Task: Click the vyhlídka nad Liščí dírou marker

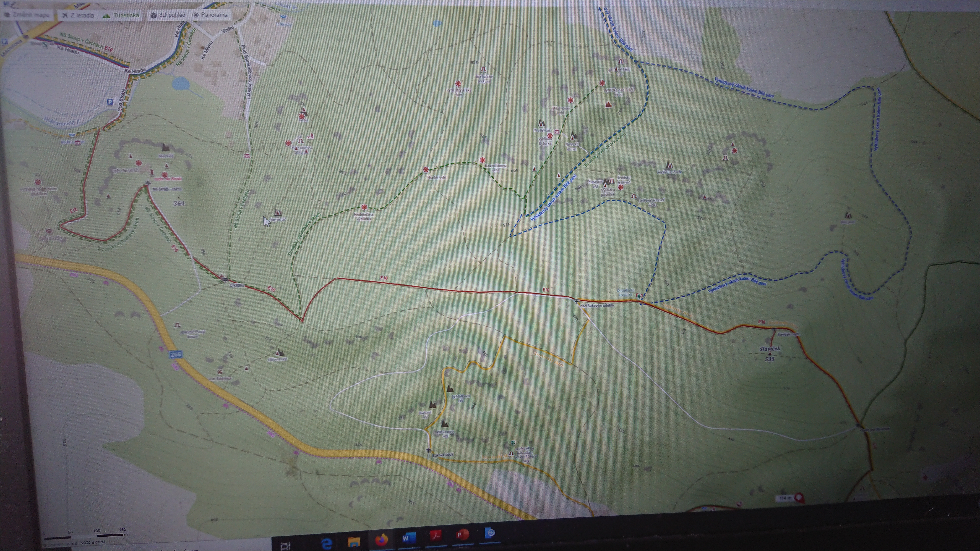Action: point(602,83)
